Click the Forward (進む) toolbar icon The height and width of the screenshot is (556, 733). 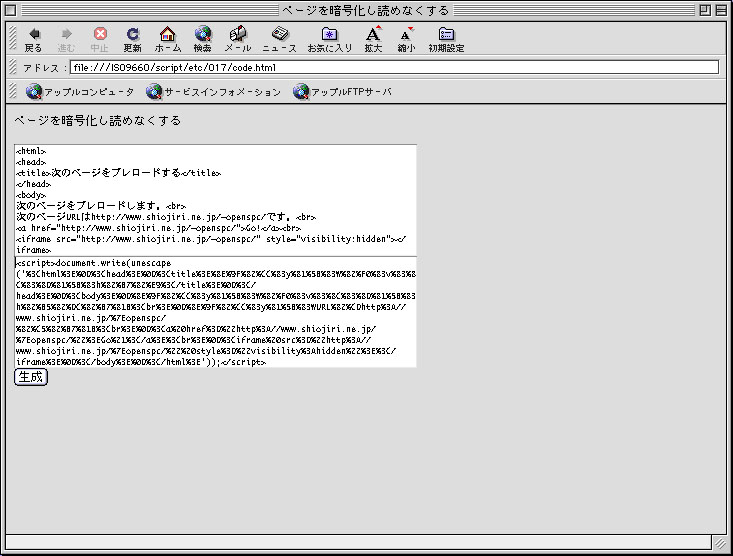pyautogui.click(x=66, y=39)
